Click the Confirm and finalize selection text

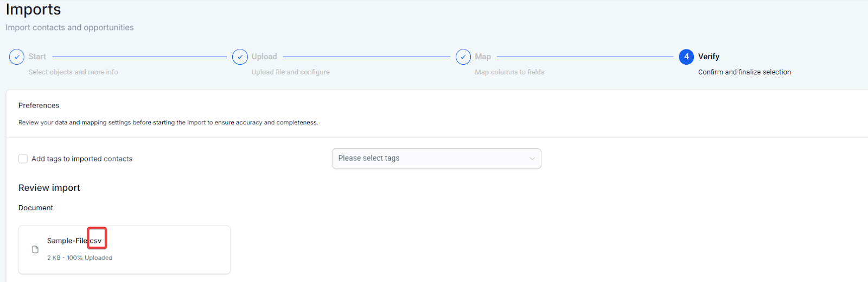(744, 72)
